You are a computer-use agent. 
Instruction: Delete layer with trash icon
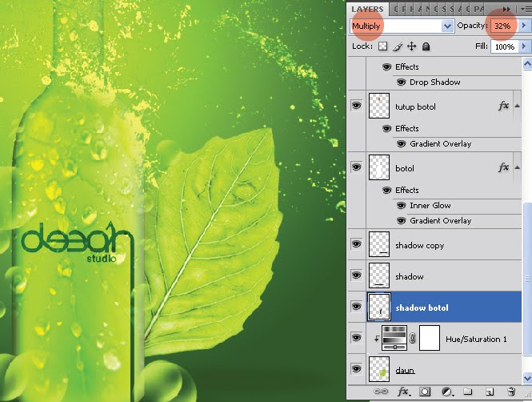point(512,392)
